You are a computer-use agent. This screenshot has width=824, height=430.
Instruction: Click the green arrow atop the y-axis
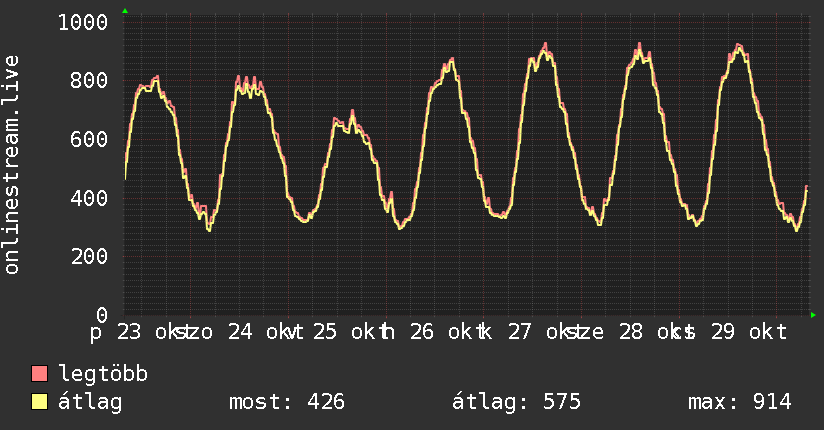tap(125, 11)
